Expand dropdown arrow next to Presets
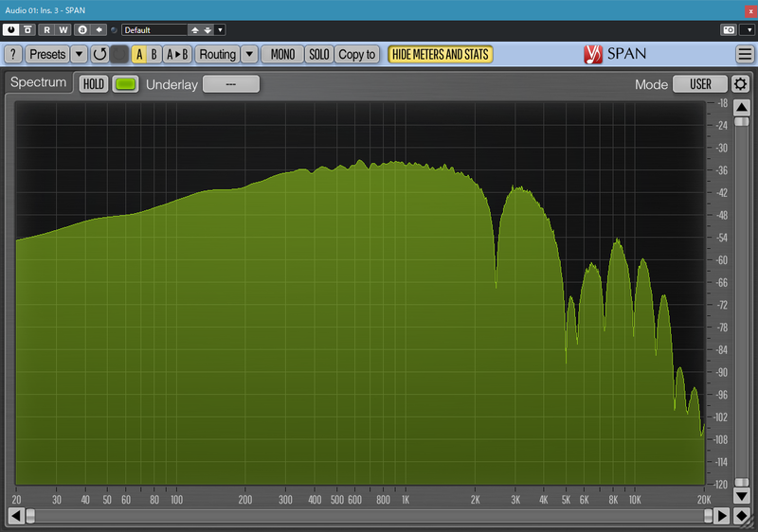The width and height of the screenshot is (758, 532). click(x=79, y=54)
